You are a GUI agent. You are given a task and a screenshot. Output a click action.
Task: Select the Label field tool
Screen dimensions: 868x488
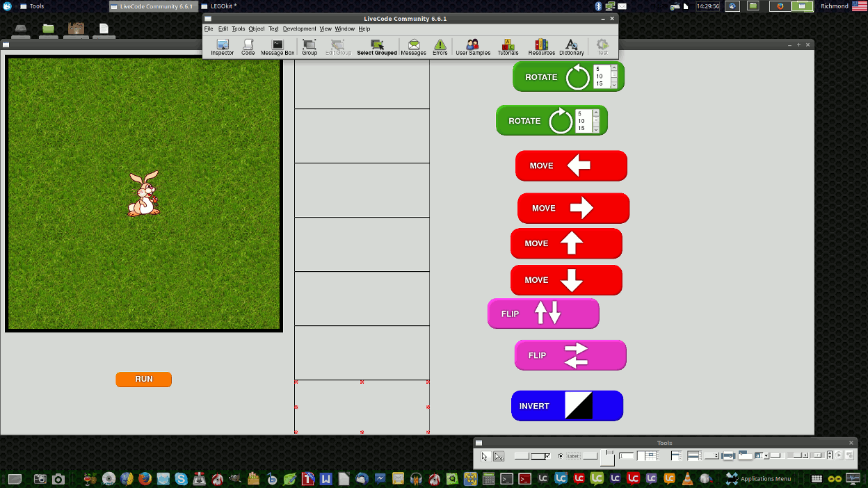pyautogui.click(x=573, y=456)
